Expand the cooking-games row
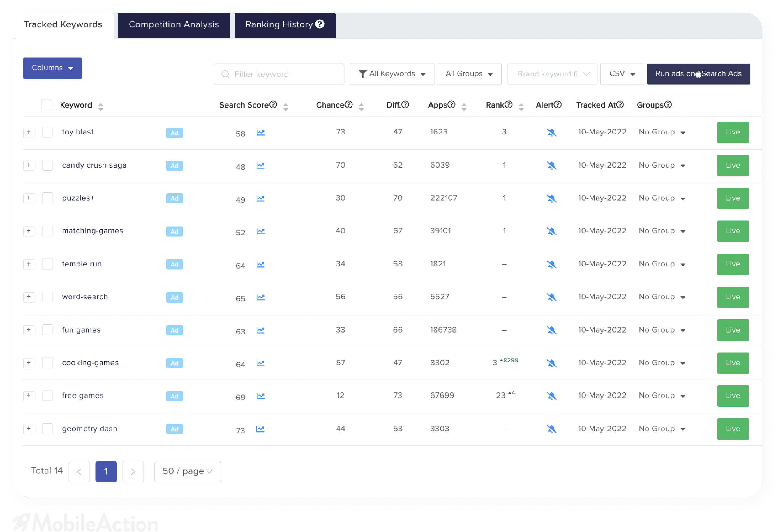This screenshot has height=532, width=783. (x=29, y=363)
